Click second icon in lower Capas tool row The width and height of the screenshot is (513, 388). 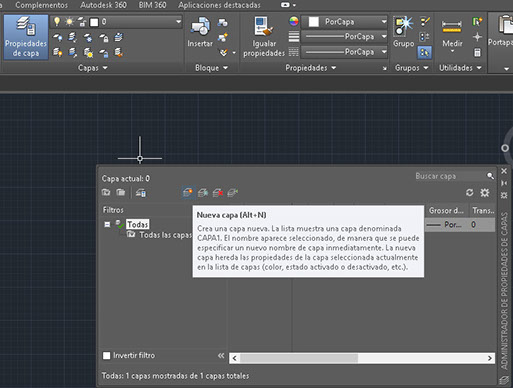(73, 52)
